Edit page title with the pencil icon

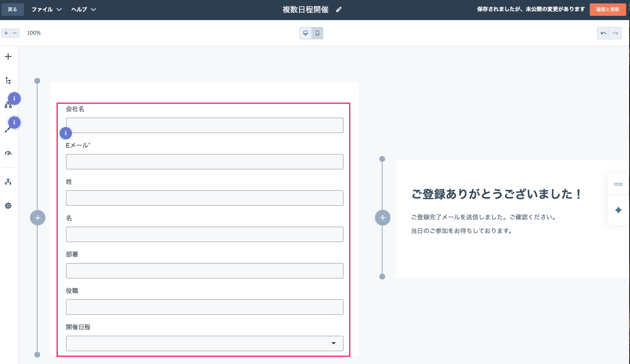[x=339, y=9]
